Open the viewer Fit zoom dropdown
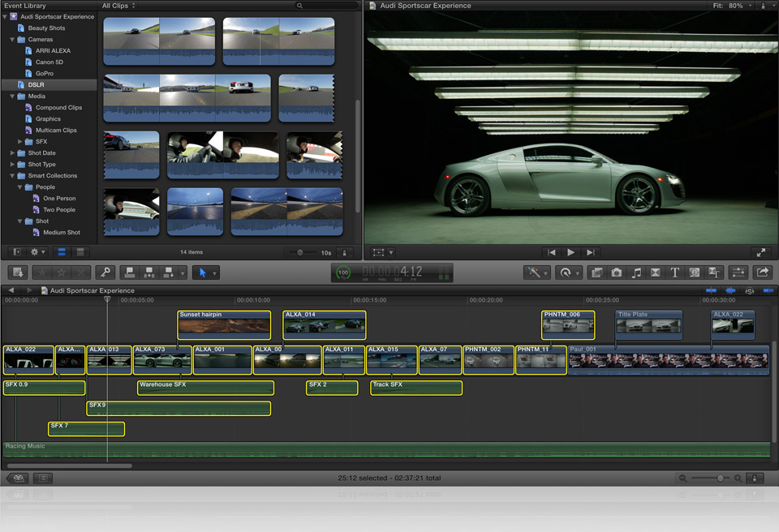Screen dimensions: 779x532 (733, 6)
